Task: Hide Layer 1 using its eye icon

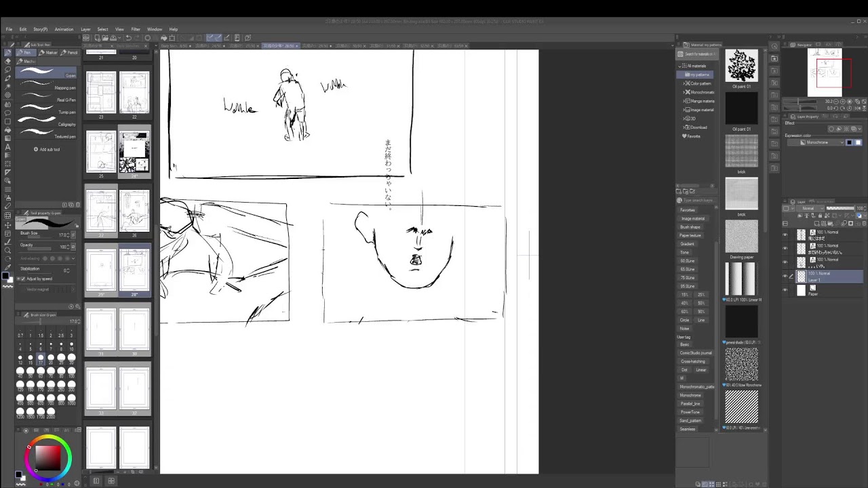Action: (785, 276)
